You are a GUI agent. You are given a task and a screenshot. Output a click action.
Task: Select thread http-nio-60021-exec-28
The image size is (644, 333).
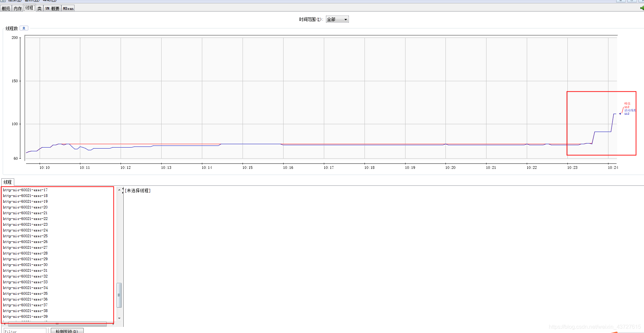[x=25, y=253]
